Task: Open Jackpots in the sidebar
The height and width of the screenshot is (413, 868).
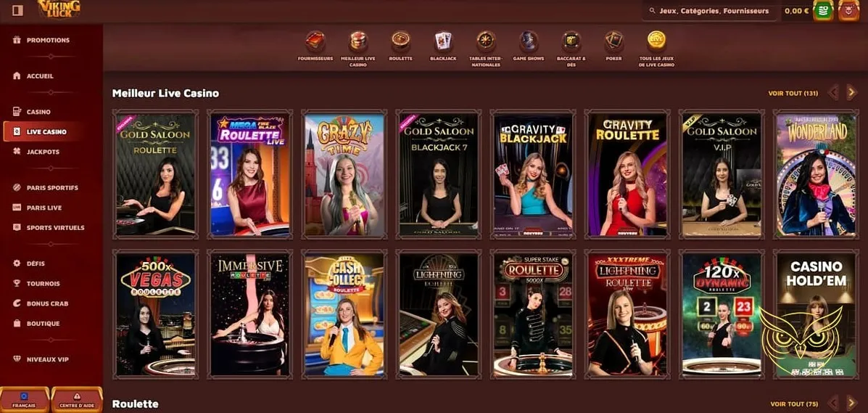Action: click(36, 152)
